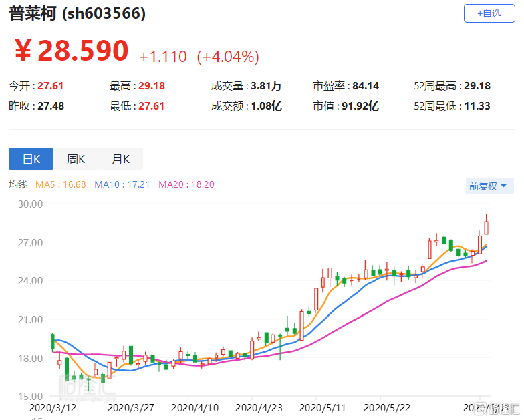Click the MA20 : 18.20 indicator label

pyautogui.click(x=186, y=184)
